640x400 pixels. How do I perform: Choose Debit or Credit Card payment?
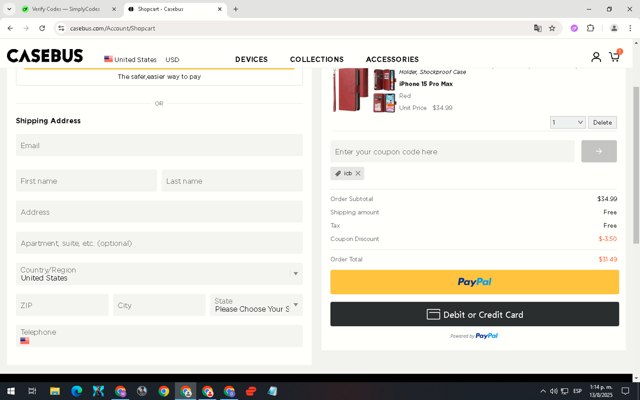(474, 314)
